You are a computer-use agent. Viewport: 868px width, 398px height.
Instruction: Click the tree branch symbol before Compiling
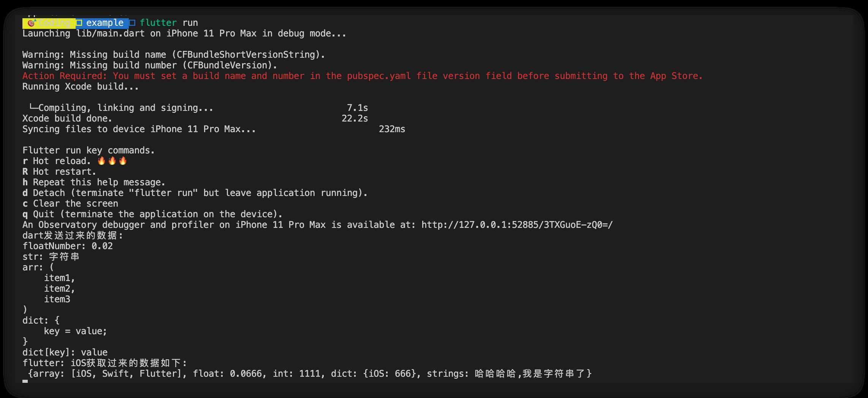click(x=33, y=107)
